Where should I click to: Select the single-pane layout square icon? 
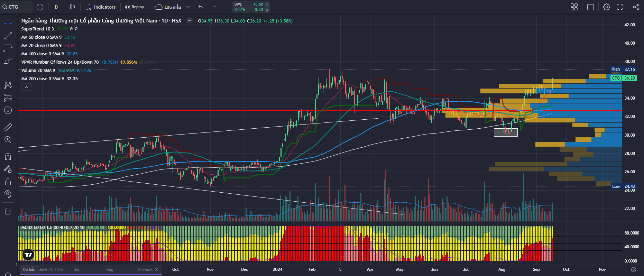[x=591, y=7]
